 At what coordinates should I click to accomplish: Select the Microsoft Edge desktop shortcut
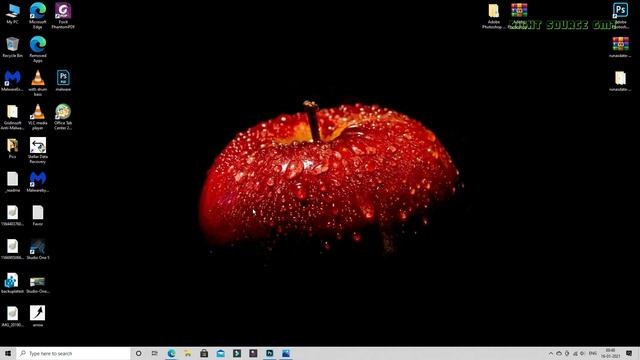[x=38, y=16]
